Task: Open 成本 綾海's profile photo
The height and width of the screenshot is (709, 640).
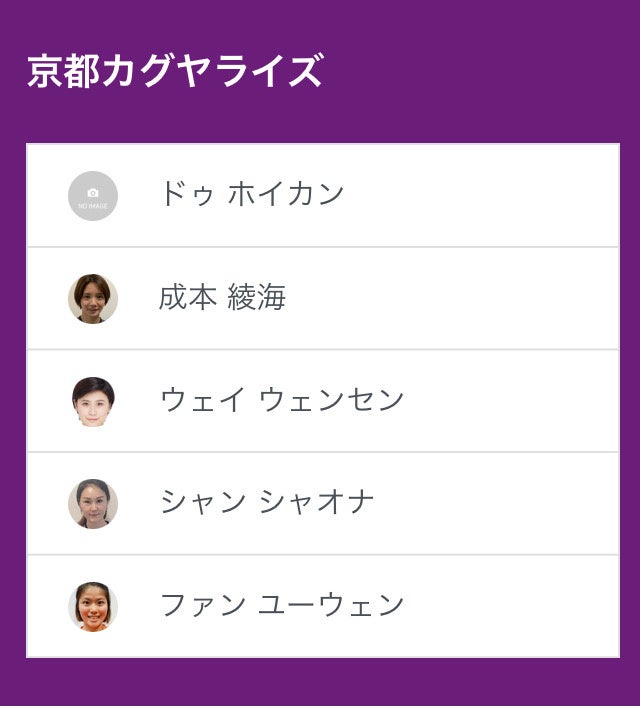Action: click(x=93, y=298)
